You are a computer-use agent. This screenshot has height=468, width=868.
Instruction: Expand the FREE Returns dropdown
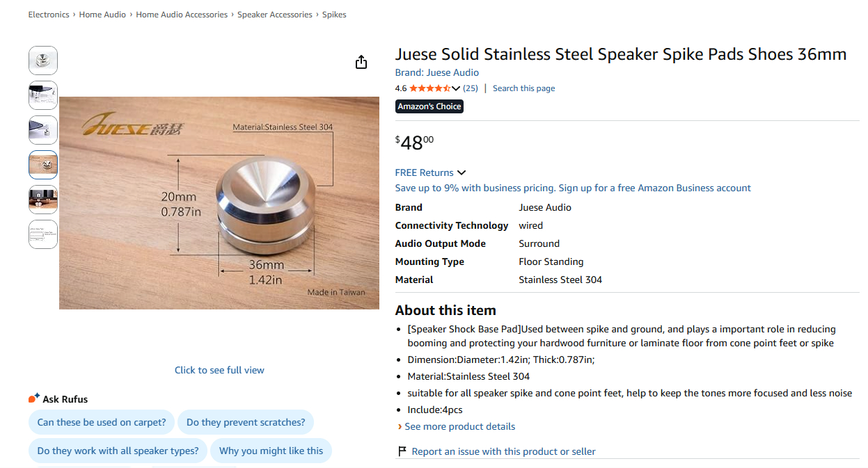click(461, 172)
